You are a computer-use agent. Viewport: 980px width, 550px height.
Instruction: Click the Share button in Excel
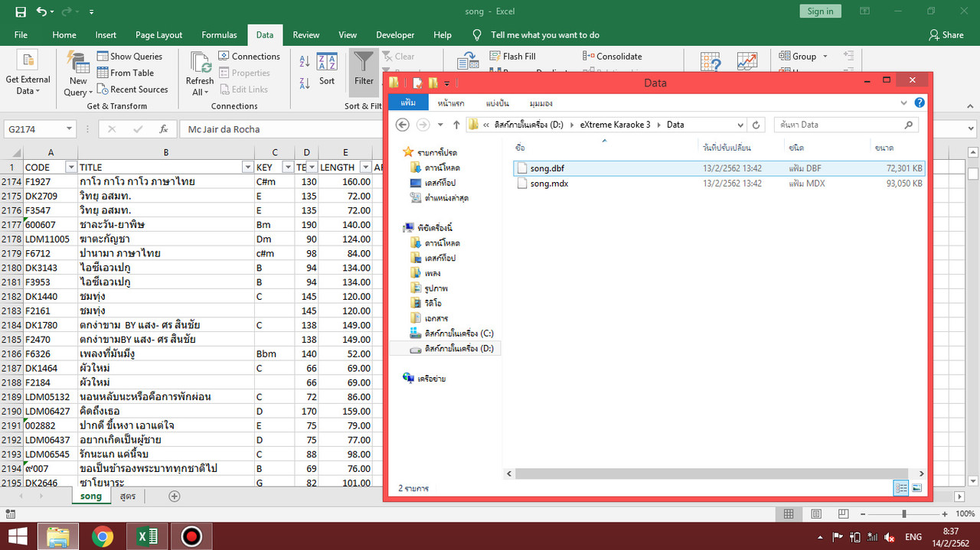(946, 34)
